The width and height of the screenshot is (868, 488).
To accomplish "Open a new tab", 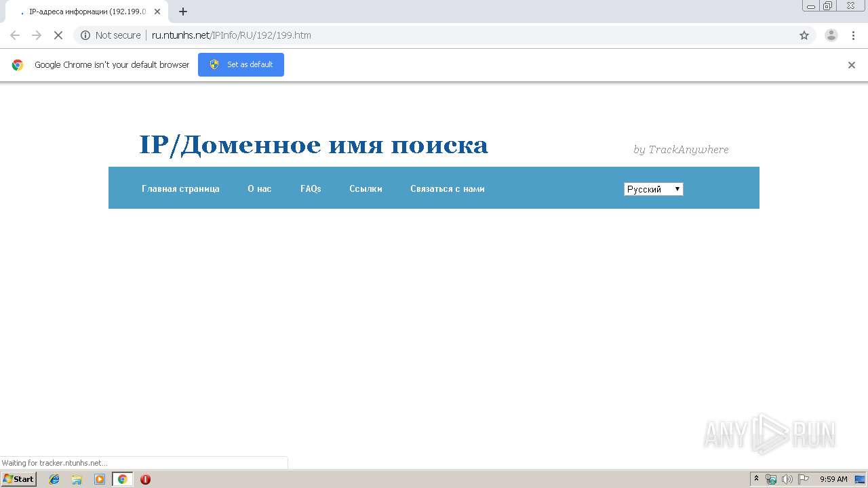I will [183, 12].
